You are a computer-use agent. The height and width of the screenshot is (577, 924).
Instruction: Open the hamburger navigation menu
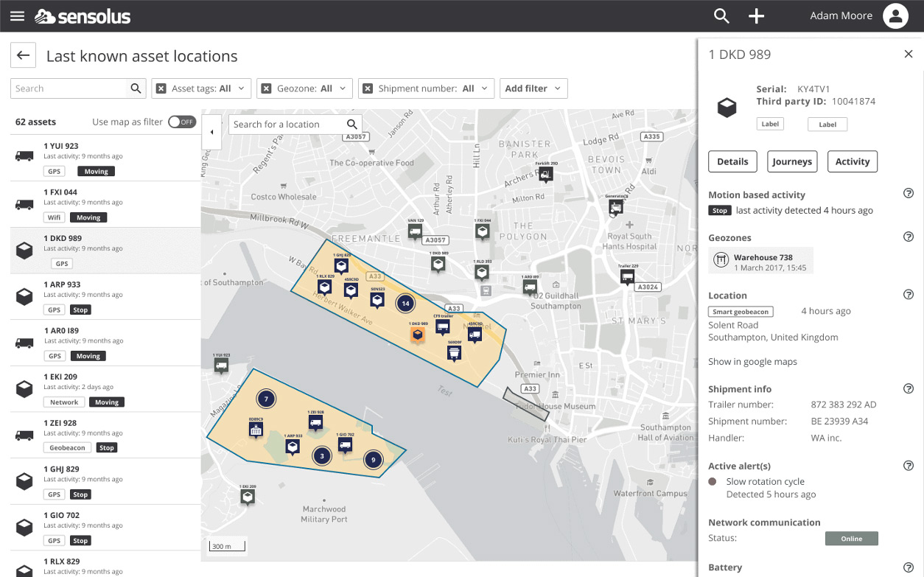click(x=18, y=16)
